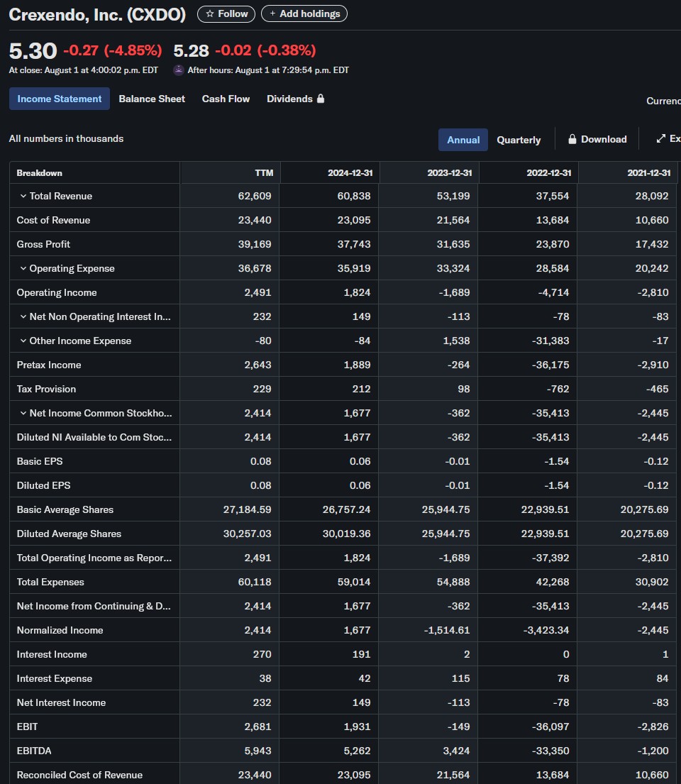
Task: Click the Follow star button
Action: (226, 14)
